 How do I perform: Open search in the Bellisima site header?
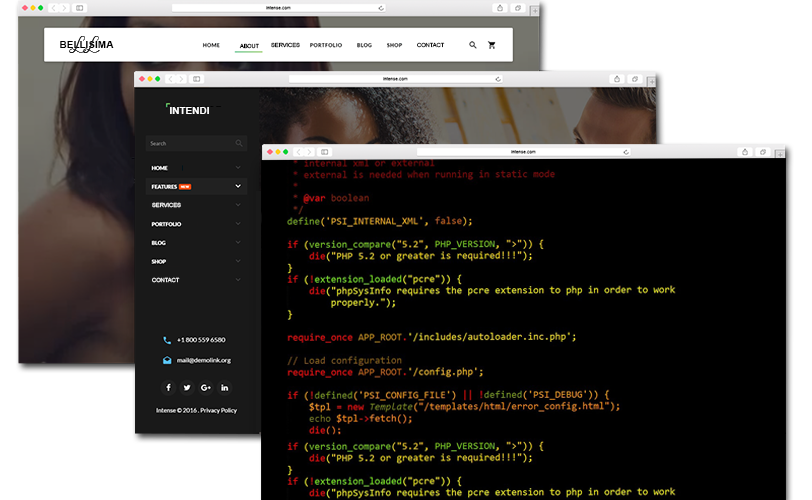(x=473, y=45)
